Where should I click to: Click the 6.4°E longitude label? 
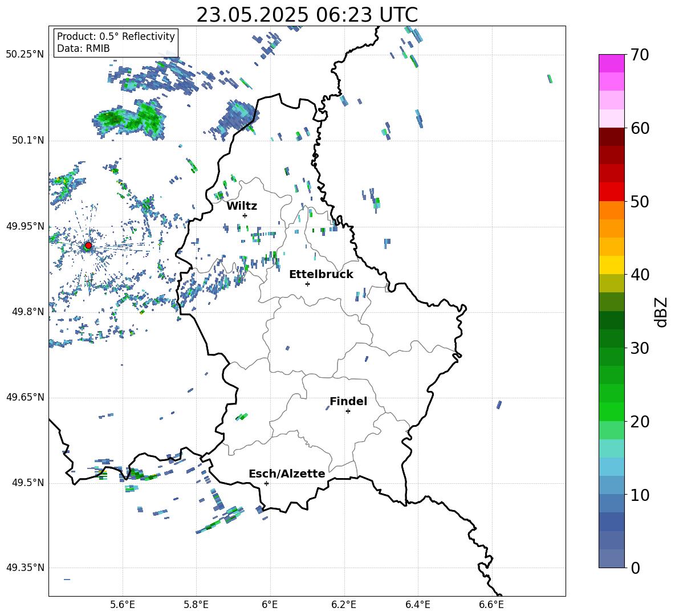[417, 605]
